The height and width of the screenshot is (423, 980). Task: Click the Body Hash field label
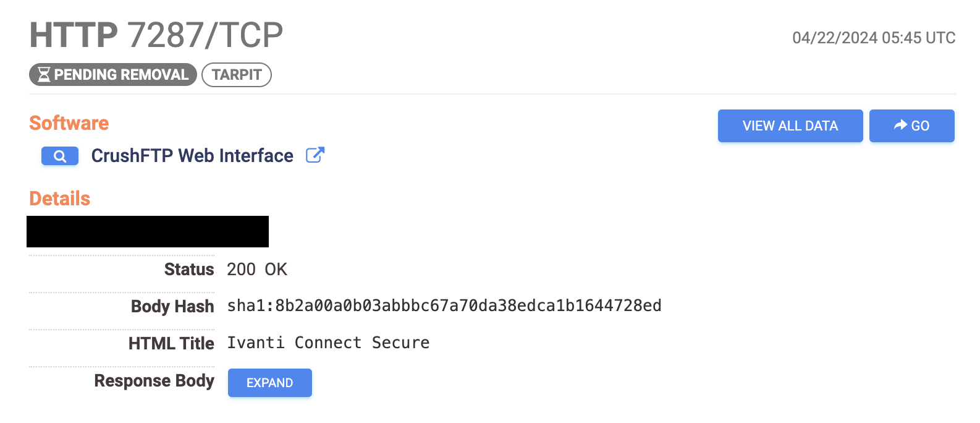[172, 307]
